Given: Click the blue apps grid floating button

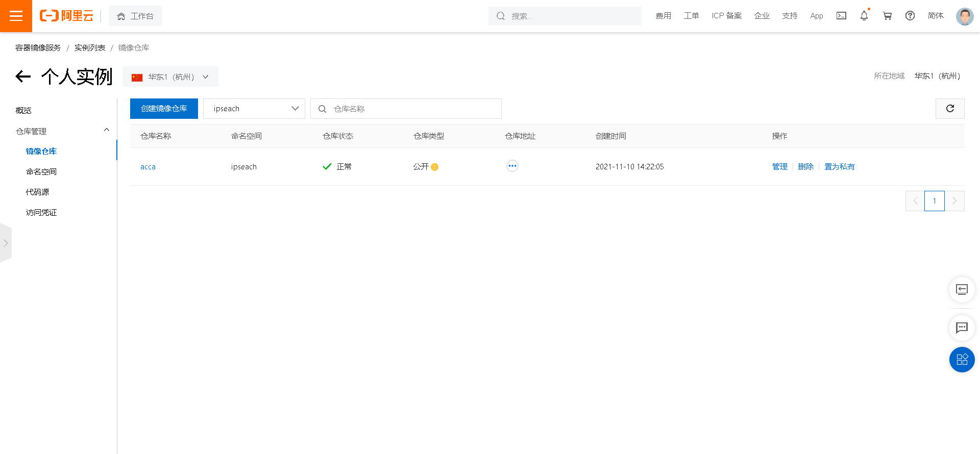Looking at the screenshot, I should (962, 360).
